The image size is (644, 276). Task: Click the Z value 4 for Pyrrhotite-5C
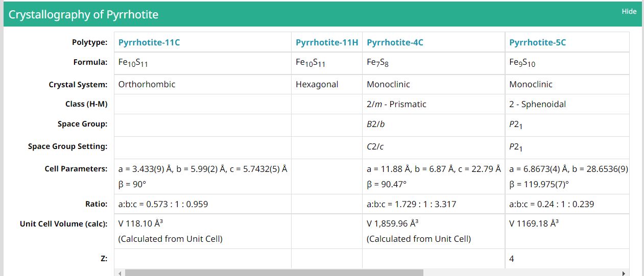click(512, 259)
